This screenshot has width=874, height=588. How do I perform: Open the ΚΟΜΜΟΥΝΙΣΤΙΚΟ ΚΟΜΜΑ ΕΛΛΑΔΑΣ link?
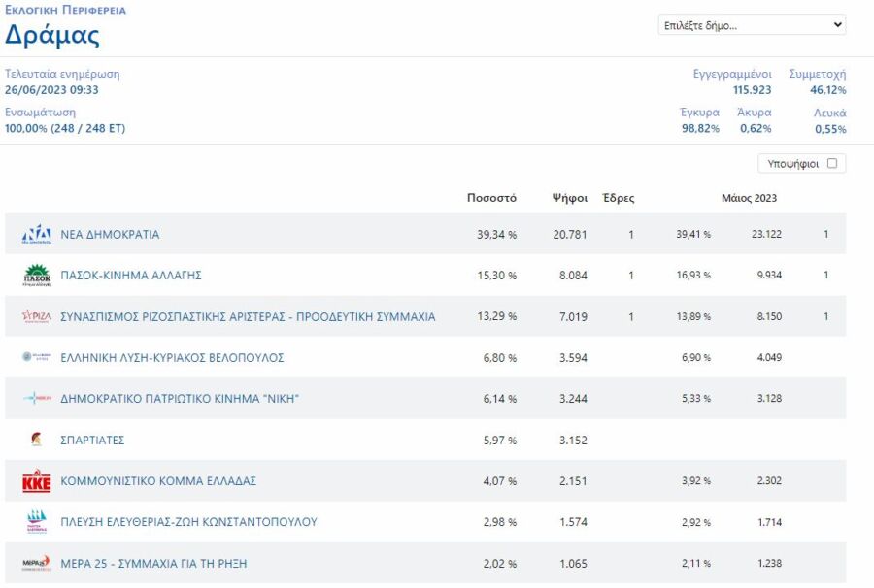click(158, 481)
